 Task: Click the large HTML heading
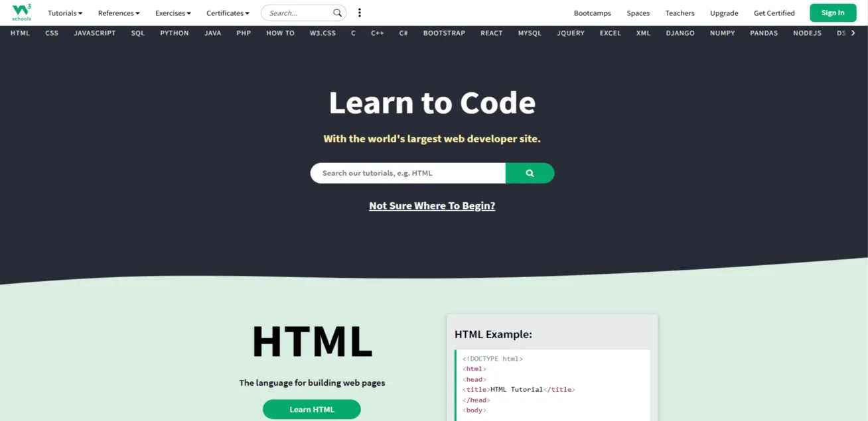tap(312, 341)
